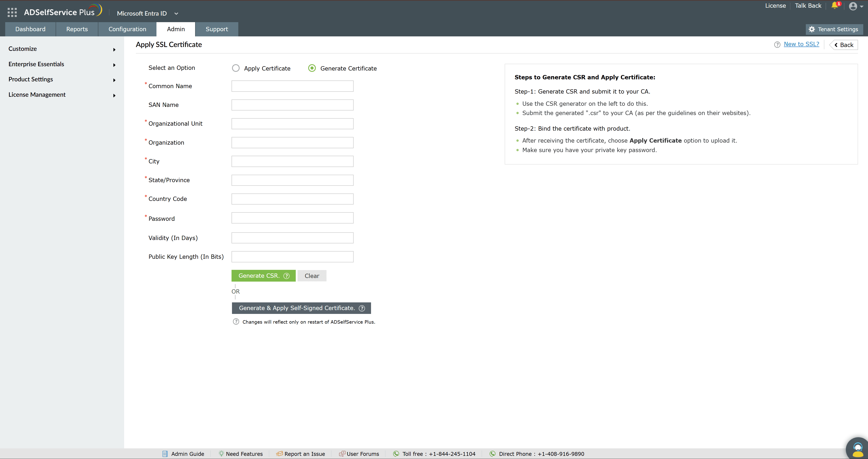Focus the State/Province input field

293,180
